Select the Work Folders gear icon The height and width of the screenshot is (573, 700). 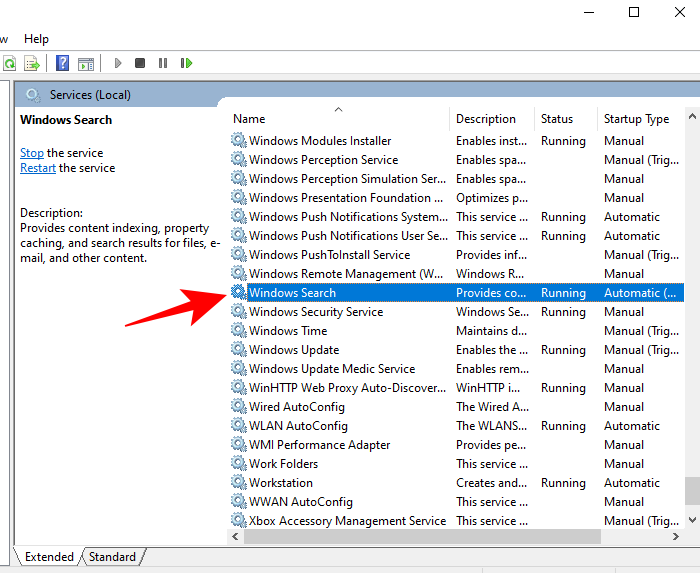[238, 463]
